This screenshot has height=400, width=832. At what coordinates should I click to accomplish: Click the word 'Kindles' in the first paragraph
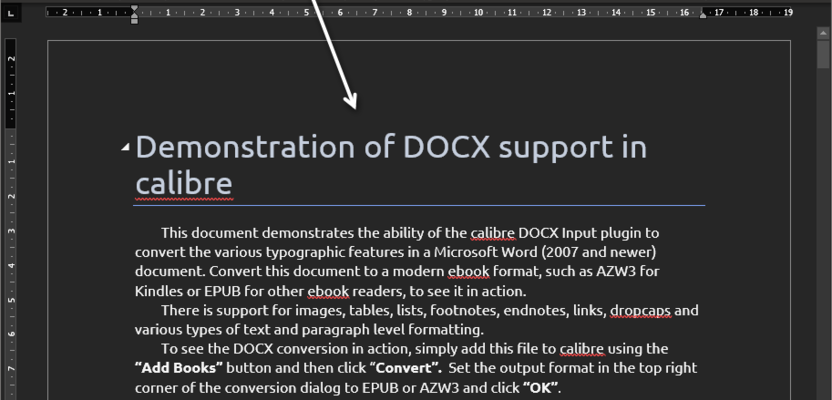pyautogui.click(x=161, y=291)
